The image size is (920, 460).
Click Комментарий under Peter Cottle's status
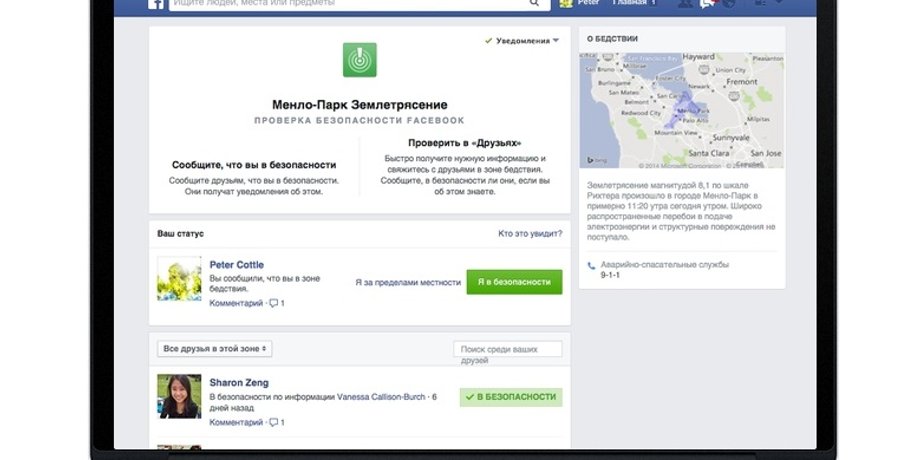coord(236,303)
